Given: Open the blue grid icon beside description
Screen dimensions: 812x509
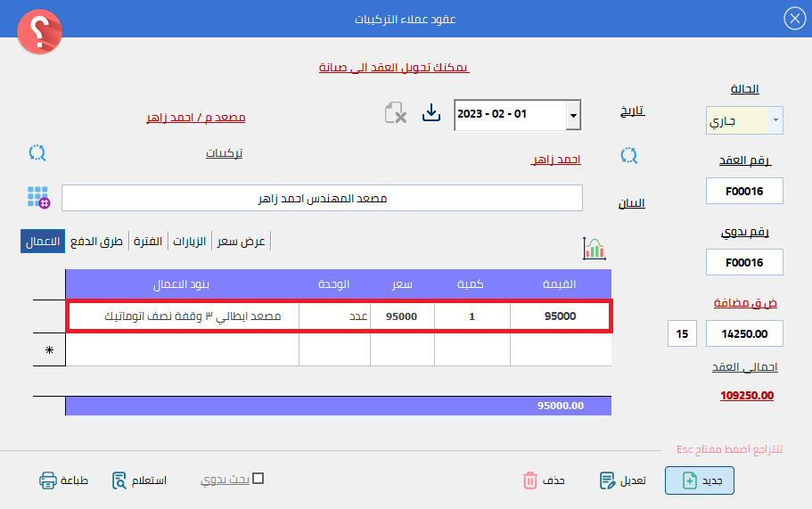Looking at the screenshot, I should (x=38, y=198).
